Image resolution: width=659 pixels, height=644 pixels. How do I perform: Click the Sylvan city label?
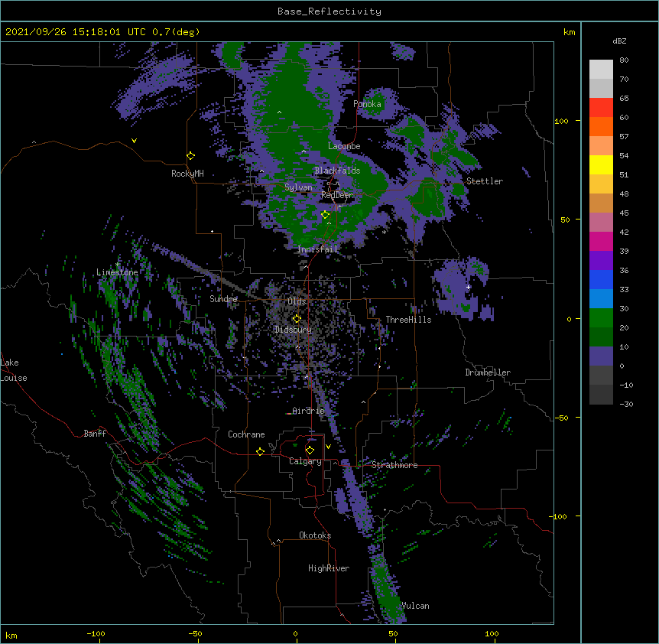tap(298, 187)
